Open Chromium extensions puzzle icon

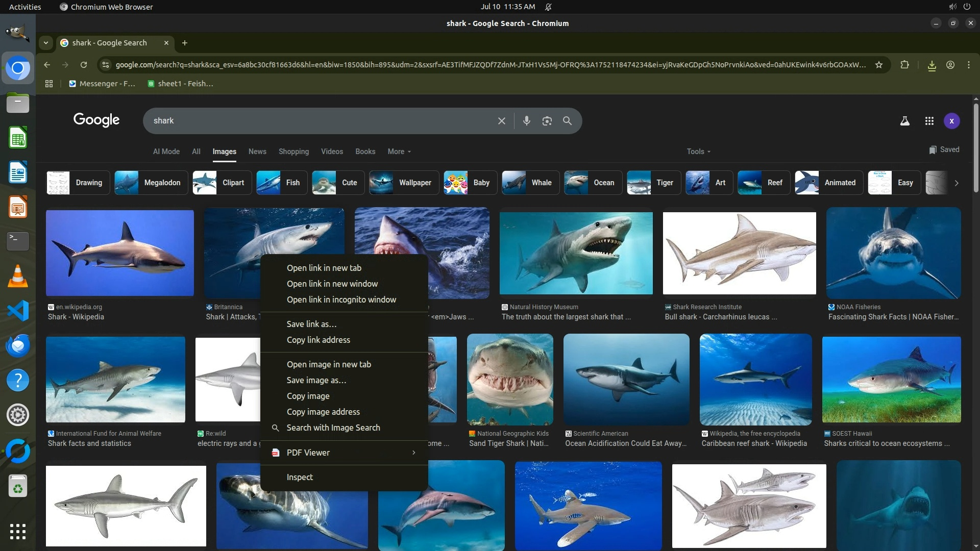click(x=904, y=65)
